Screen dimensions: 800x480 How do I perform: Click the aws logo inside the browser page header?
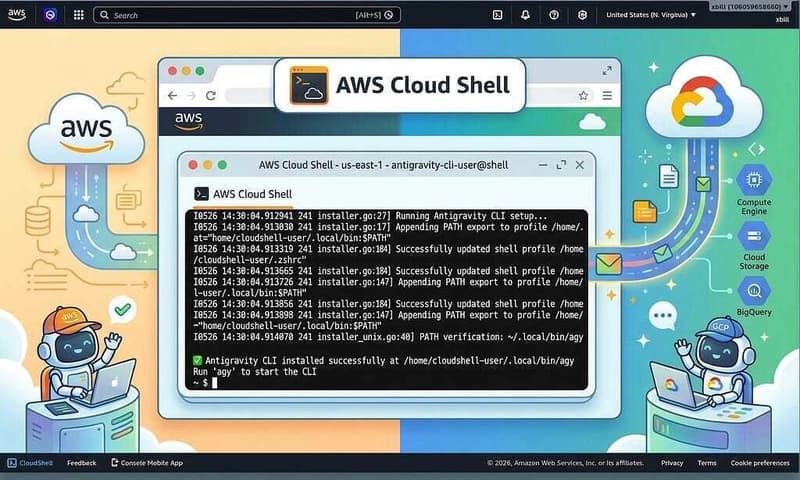(188, 122)
